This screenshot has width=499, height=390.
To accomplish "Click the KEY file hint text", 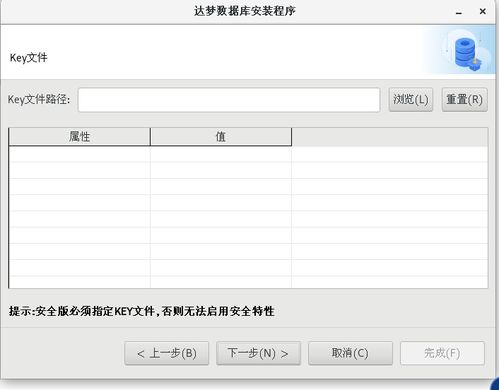I will point(142,311).
